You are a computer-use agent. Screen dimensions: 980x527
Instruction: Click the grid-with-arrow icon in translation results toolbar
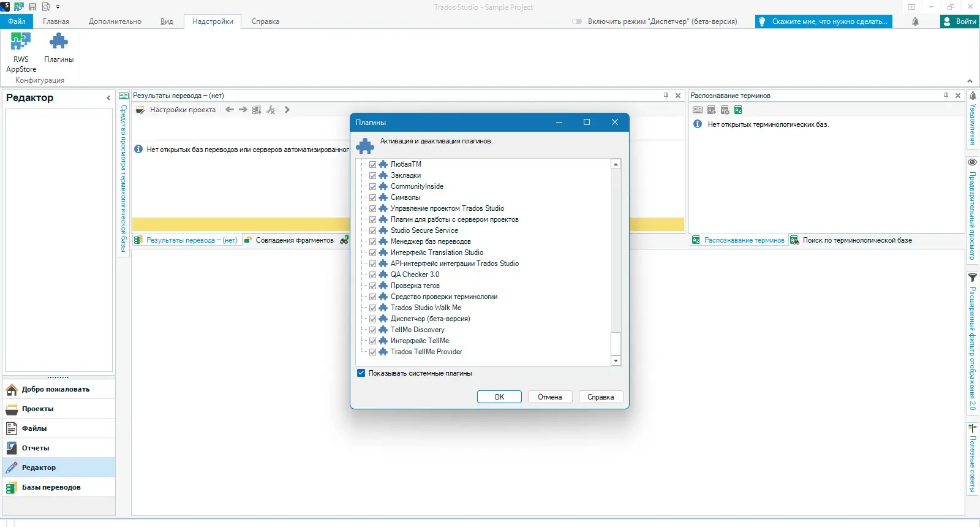[x=257, y=110]
